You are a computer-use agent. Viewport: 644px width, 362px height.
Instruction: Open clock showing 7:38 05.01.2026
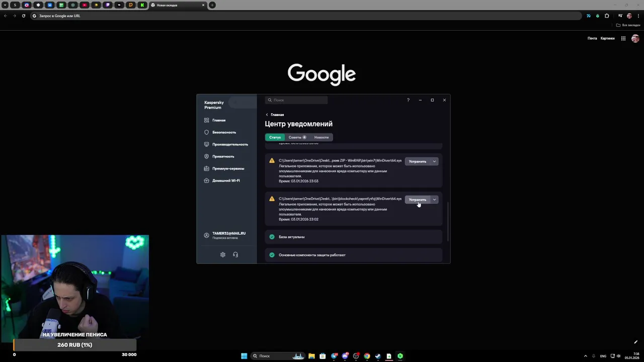pos(632,356)
